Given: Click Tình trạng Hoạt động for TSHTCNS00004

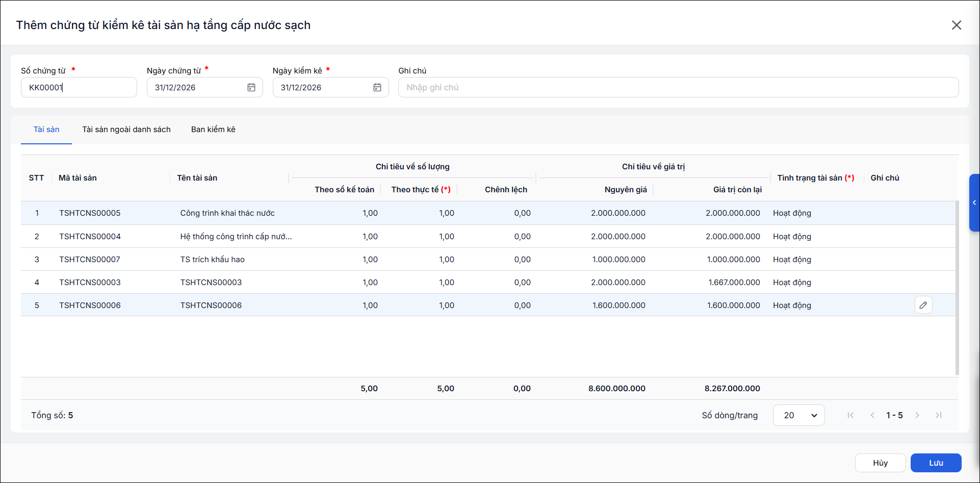Looking at the screenshot, I should pyautogui.click(x=792, y=237).
